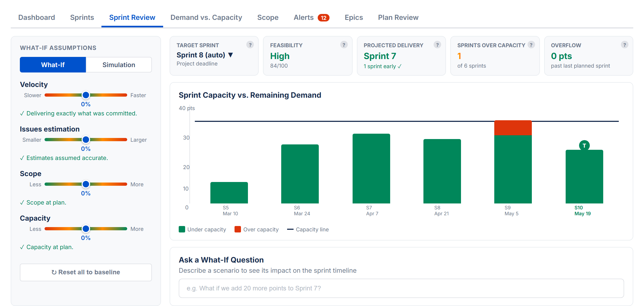Click Reset all to baseline
Image resolution: width=644 pixels, height=306 pixels.
point(86,272)
